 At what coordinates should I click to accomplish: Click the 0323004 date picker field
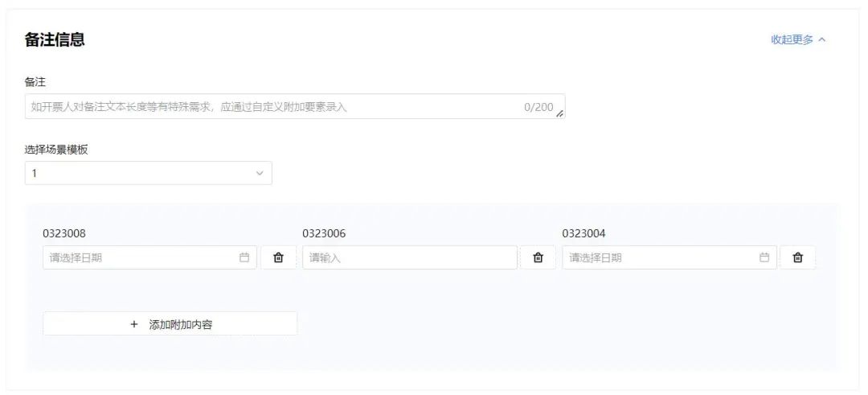669,257
